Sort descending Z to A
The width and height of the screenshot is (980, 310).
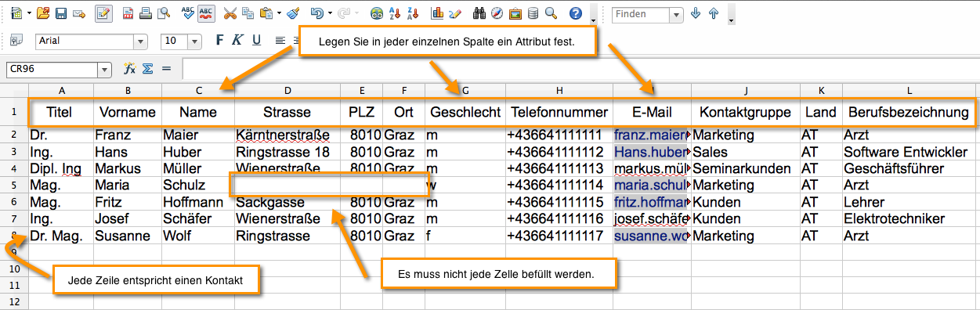[413, 13]
